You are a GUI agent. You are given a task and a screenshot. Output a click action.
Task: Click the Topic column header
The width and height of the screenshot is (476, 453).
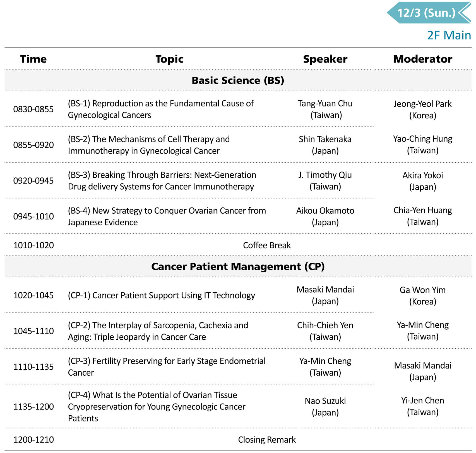click(x=169, y=59)
